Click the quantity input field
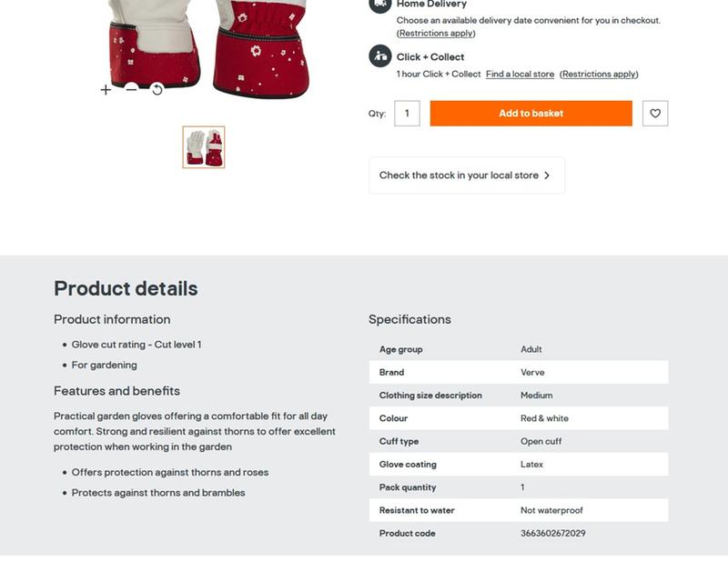The width and height of the screenshot is (728, 582). [407, 114]
